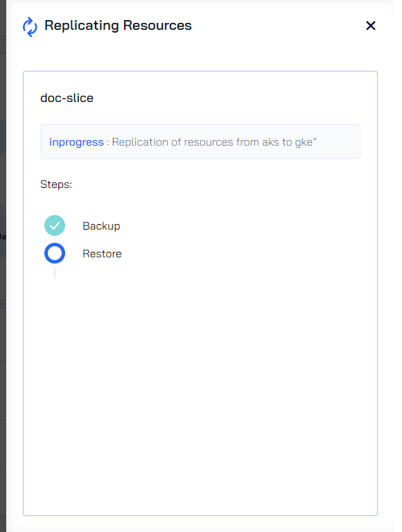The image size is (402, 532).
Task: Click the completed Backup checkmark icon
Action: [x=55, y=225]
